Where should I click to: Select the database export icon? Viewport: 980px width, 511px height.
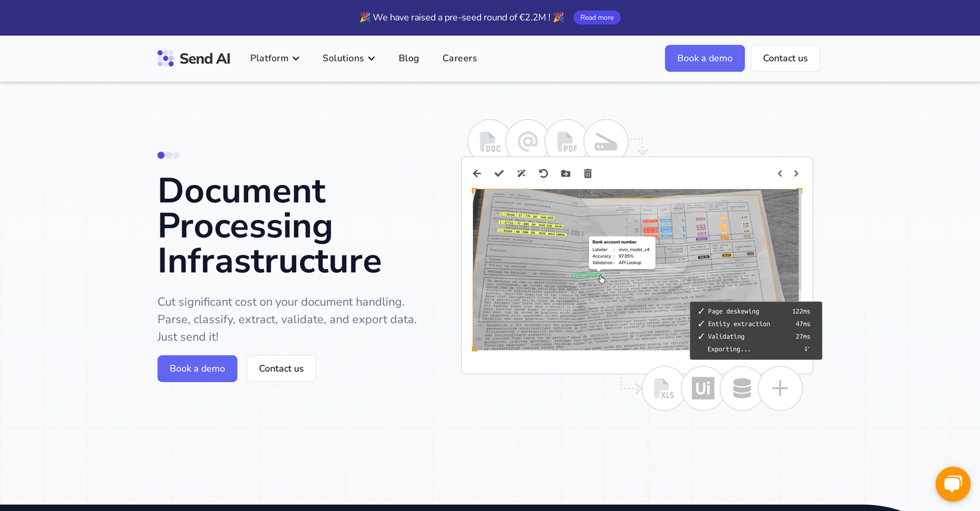click(742, 389)
